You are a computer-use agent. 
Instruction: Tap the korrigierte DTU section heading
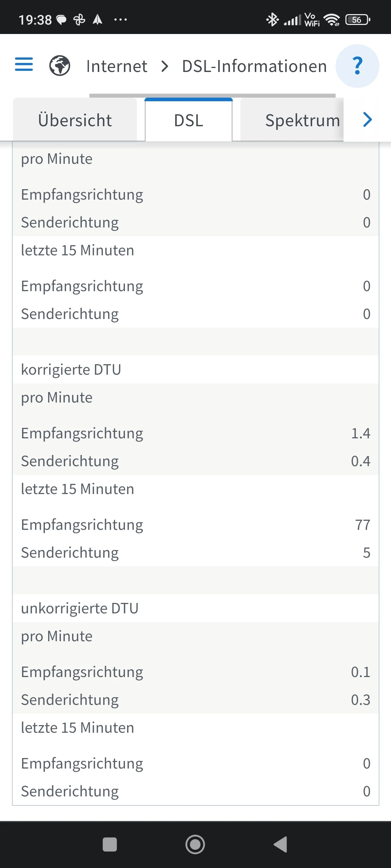71,370
